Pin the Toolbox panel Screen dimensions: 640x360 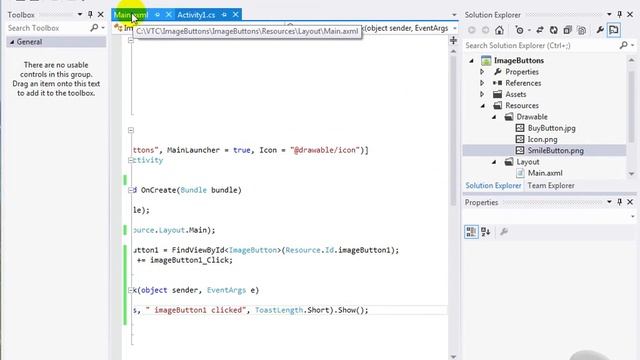90,15
